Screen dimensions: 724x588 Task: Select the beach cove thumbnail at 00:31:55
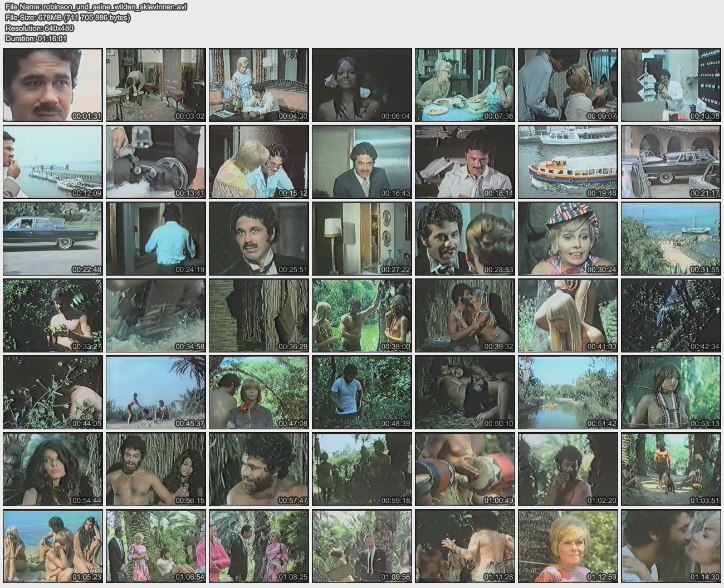pos(671,238)
